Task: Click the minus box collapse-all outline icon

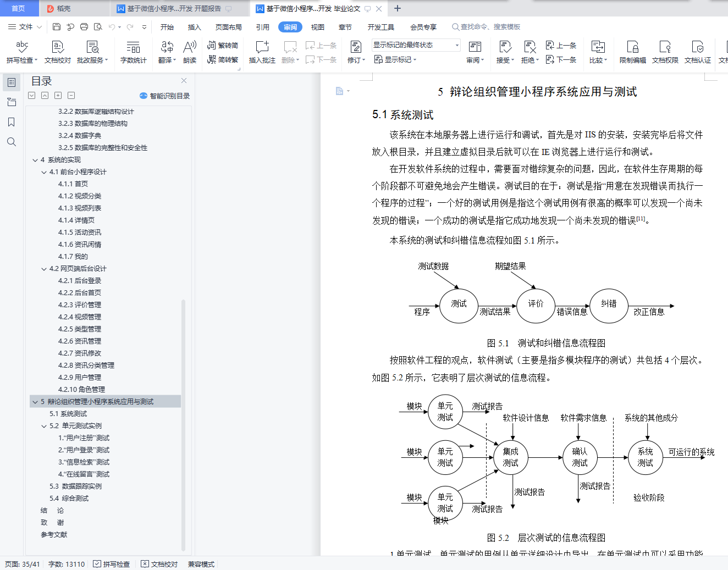Action: click(71, 96)
